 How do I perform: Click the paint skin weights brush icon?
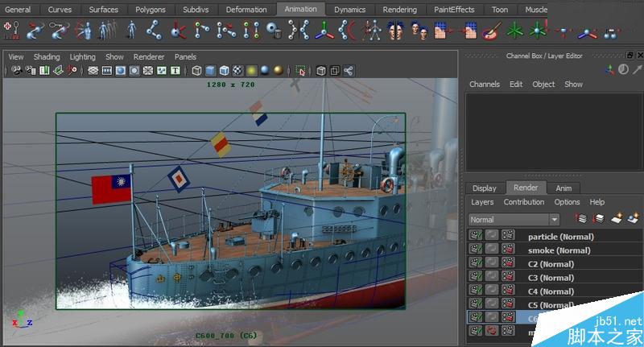coord(490,31)
